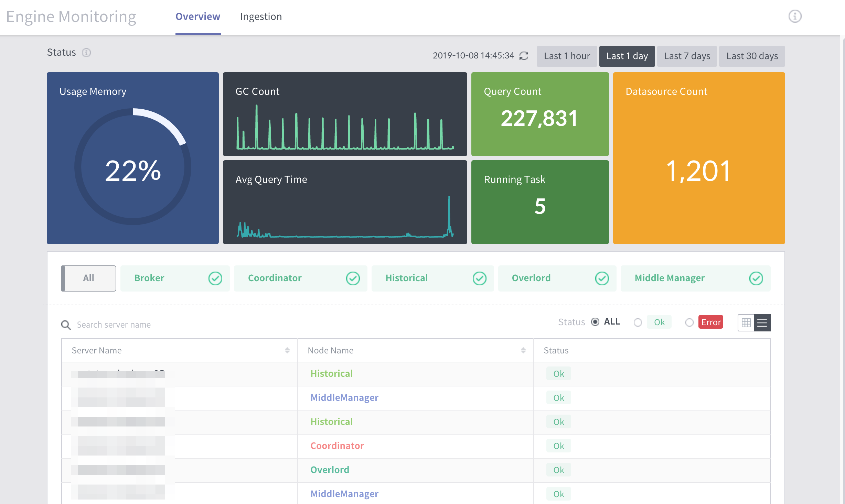The width and height of the screenshot is (845, 504).
Task: Select the Last 7 days range
Action: click(x=687, y=56)
